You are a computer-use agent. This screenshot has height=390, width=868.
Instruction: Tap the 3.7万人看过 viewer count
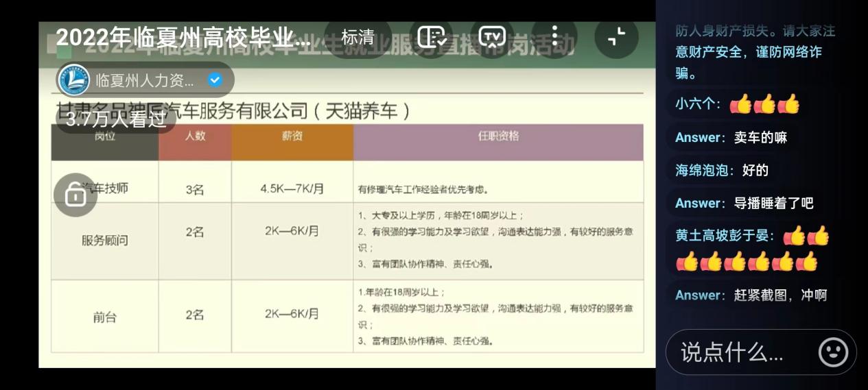(x=116, y=119)
